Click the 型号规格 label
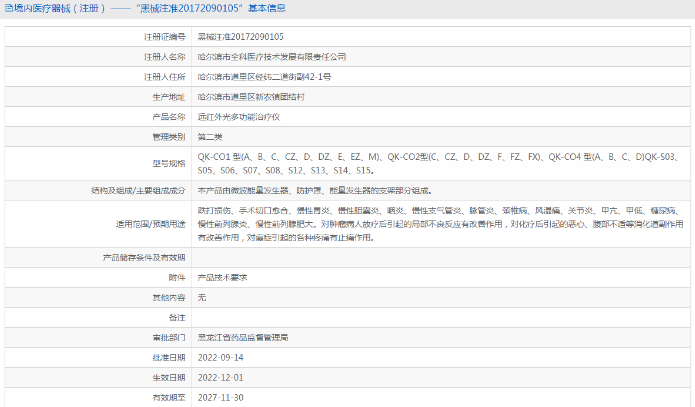 click(x=168, y=164)
